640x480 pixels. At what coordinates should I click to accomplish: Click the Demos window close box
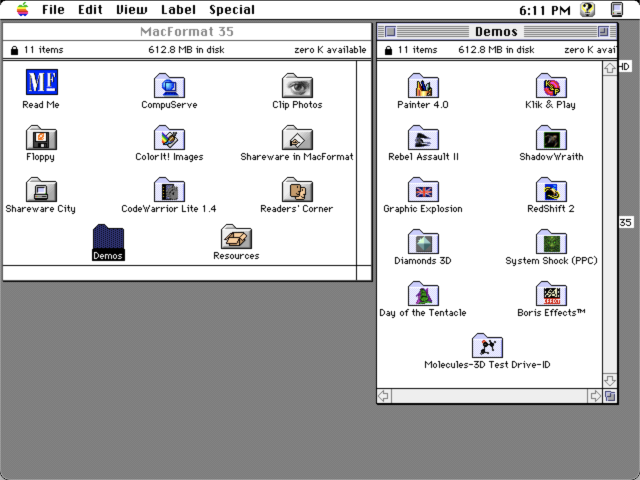click(390, 31)
